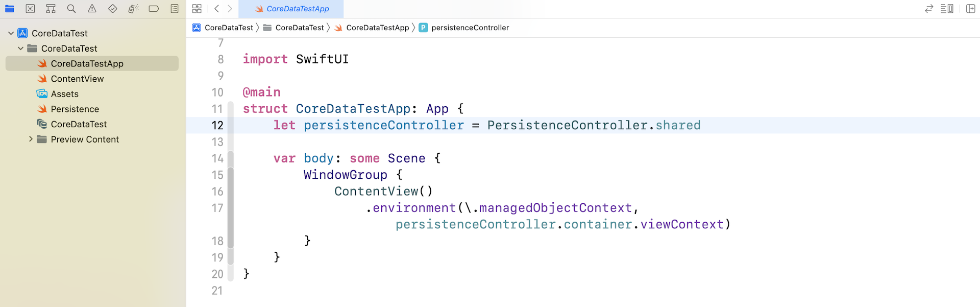Toggle the minimap editor options icon
The width and height of the screenshot is (980, 307).
[x=947, y=9]
